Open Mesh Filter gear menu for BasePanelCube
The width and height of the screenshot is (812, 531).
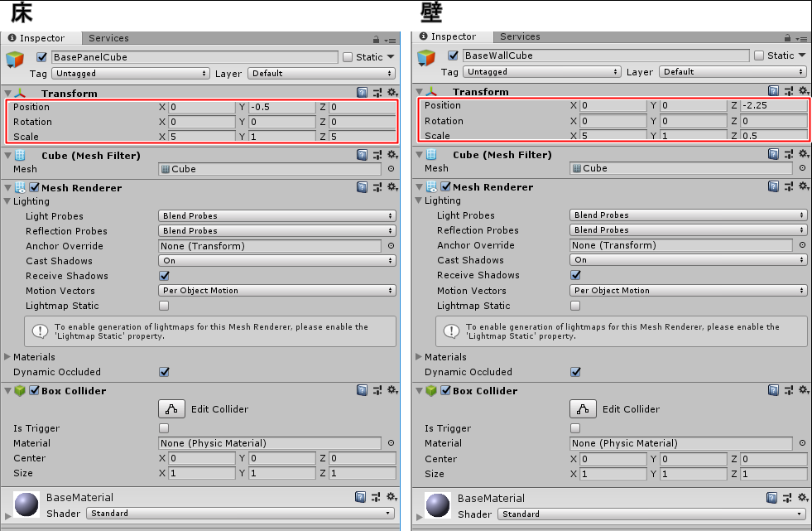click(x=392, y=154)
